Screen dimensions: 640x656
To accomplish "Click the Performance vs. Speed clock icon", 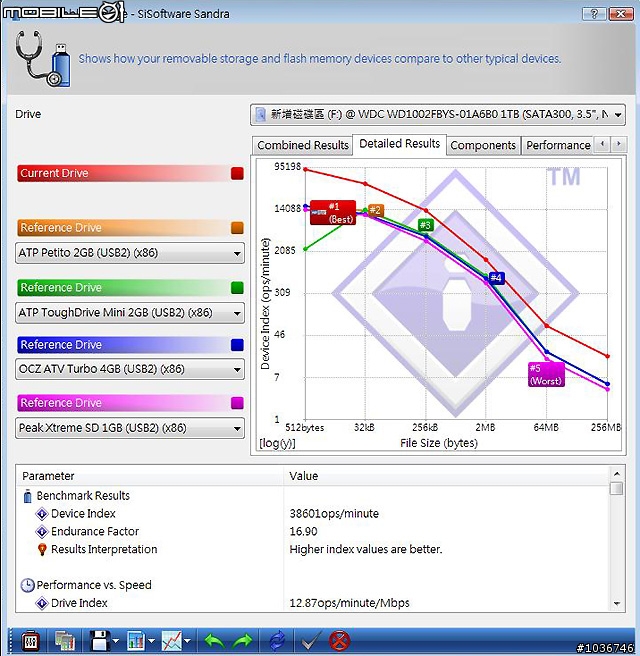I will (28, 585).
